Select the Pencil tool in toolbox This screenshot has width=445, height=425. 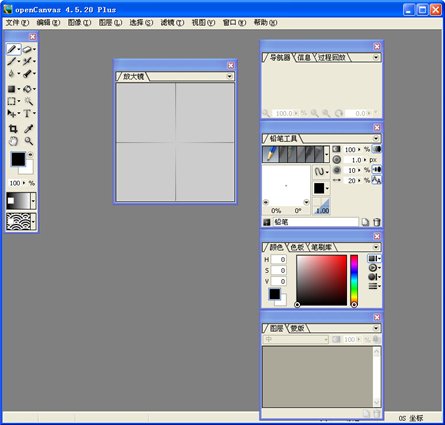click(x=12, y=49)
